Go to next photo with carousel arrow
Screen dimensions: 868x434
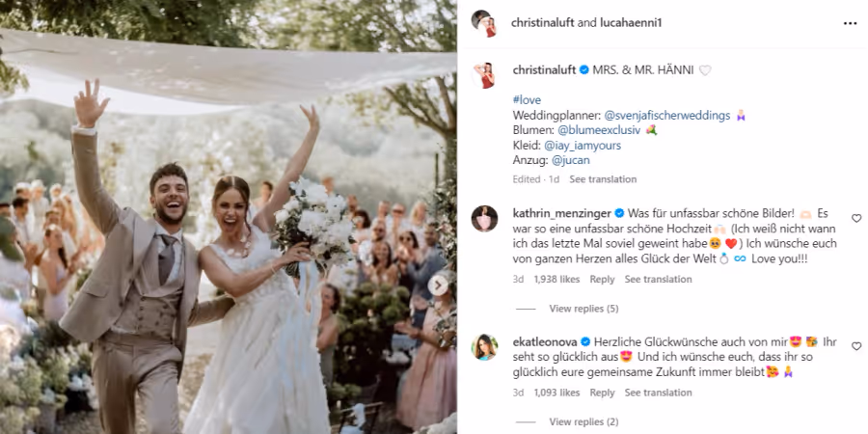438,285
